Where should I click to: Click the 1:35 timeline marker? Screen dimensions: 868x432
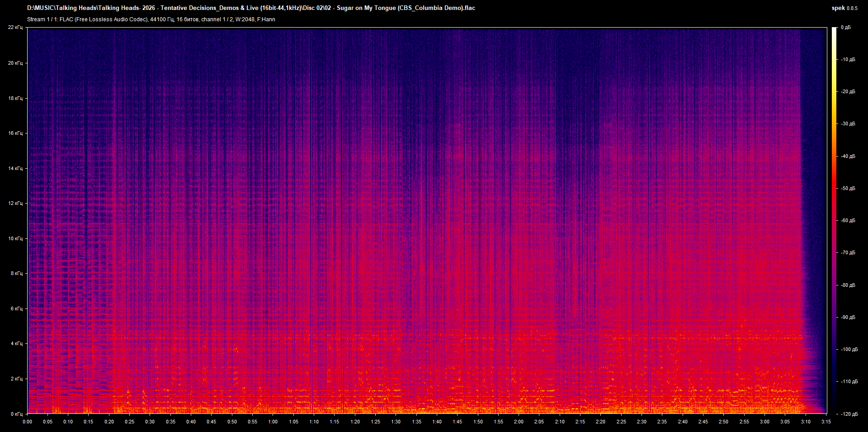(x=417, y=421)
